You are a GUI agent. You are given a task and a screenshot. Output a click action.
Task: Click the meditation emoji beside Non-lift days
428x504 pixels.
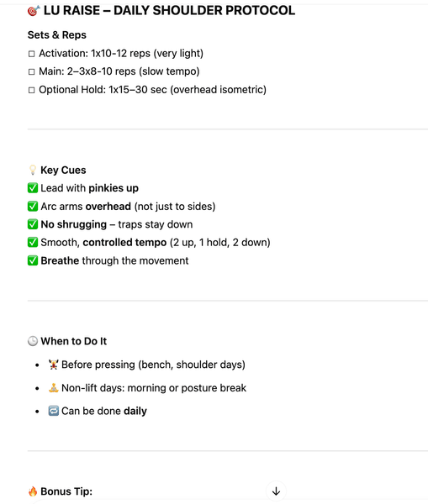[53, 387]
